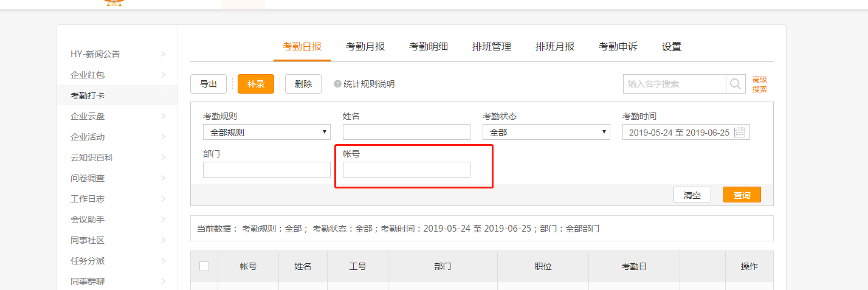Click the 清空 button
This screenshot has width=868, height=290.
tap(692, 195)
